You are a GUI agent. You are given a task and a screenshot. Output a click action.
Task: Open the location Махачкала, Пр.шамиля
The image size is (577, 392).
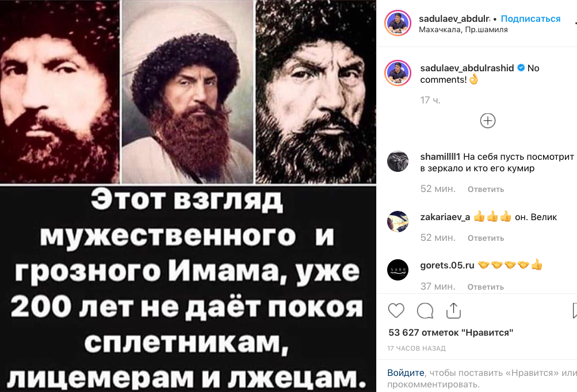pyautogui.click(x=463, y=30)
